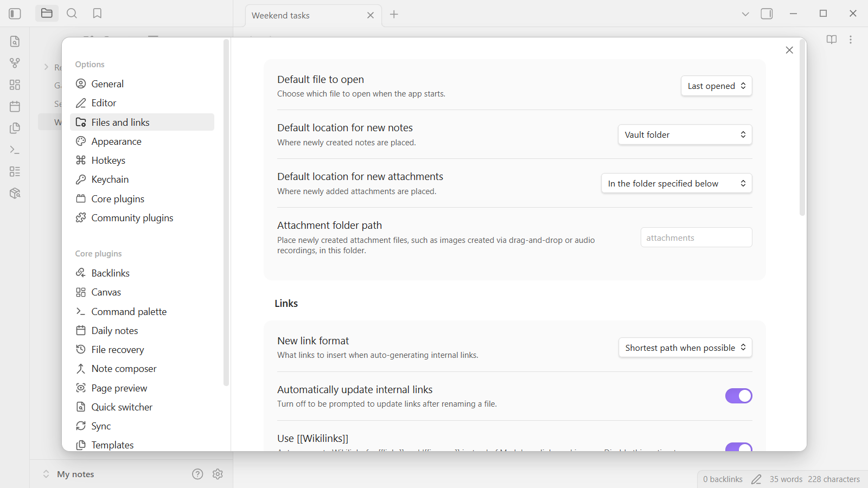Open the file explorer folder icon
868x488 pixels.
pos(47,14)
